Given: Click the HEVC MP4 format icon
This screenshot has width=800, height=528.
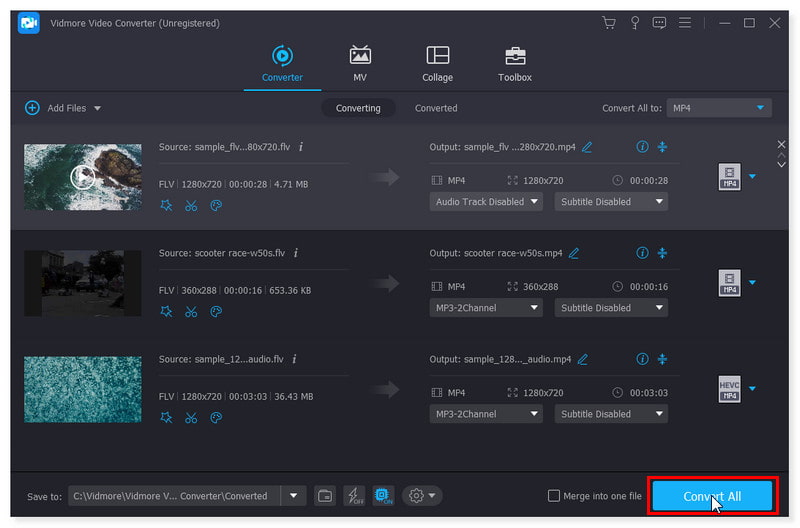Looking at the screenshot, I should (729, 389).
